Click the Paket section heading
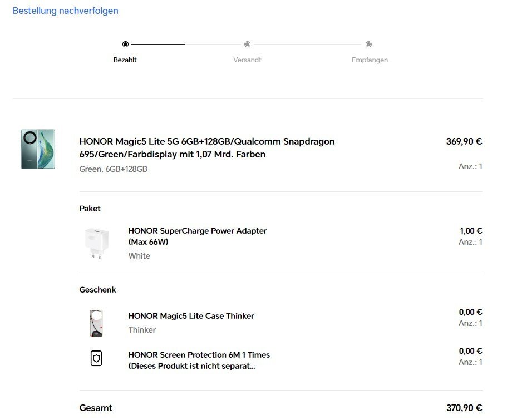The height and width of the screenshot is (420, 507). [x=90, y=209]
